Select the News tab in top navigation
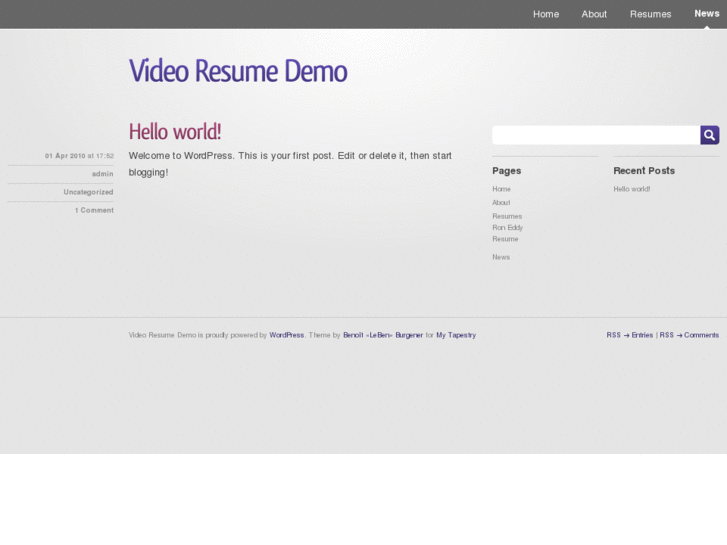The height and width of the screenshot is (545, 727). click(706, 14)
